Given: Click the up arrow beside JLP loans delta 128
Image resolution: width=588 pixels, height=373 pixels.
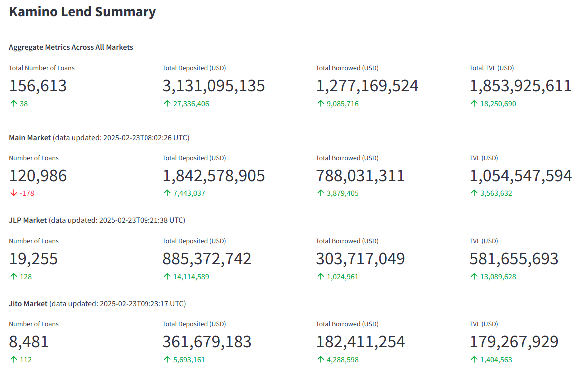Looking at the screenshot, I should 13,276.
